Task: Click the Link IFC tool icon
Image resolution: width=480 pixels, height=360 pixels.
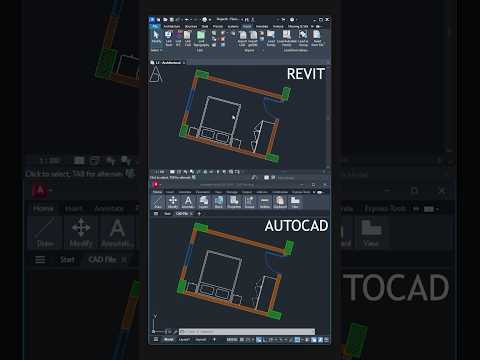Action: pyautogui.click(x=178, y=38)
